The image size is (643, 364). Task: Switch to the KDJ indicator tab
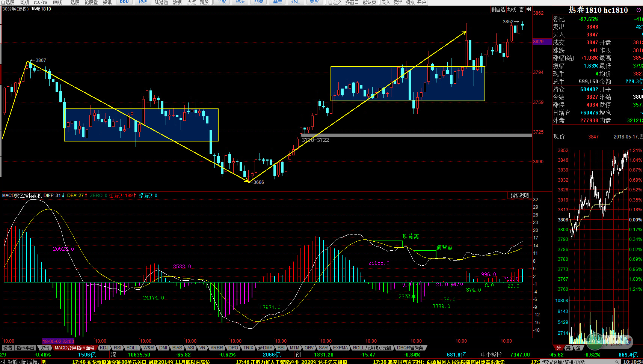coord(104,348)
